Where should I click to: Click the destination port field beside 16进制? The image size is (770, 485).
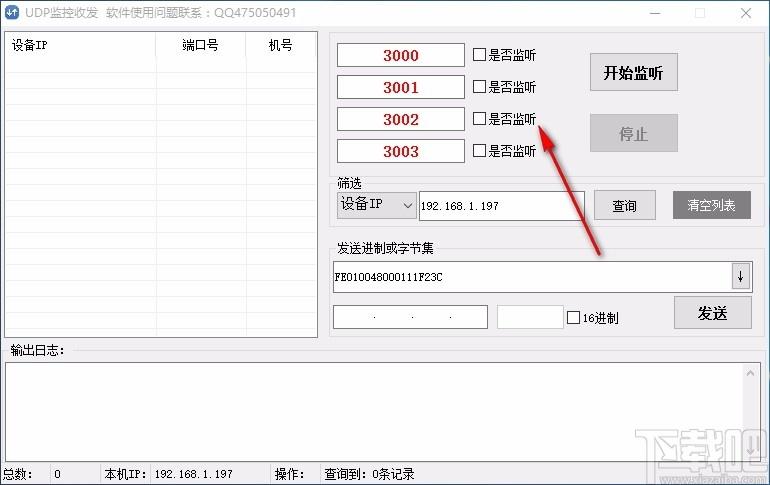coord(530,317)
